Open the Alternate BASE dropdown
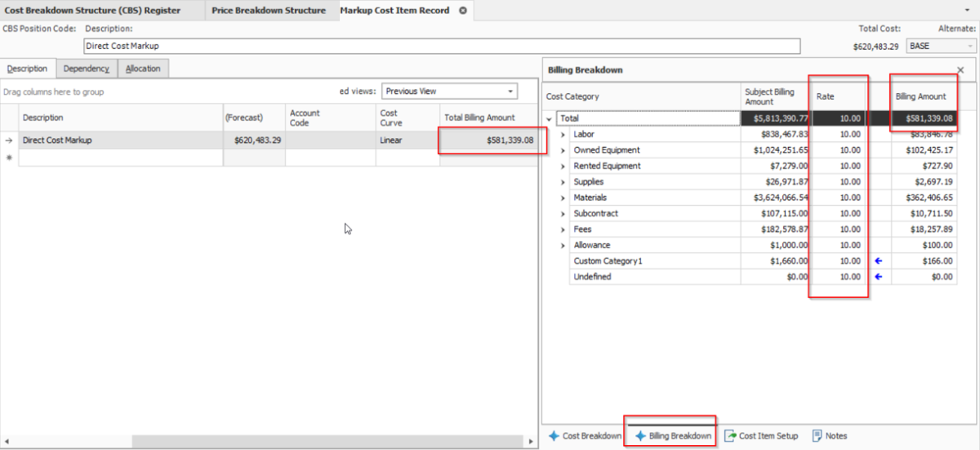 pyautogui.click(x=969, y=47)
